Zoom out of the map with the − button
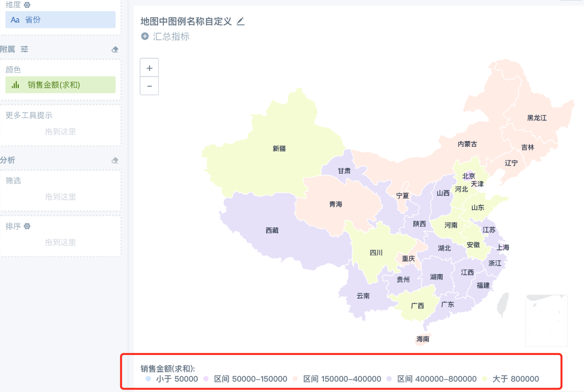Screen dimensions: 584x392 [x=150, y=86]
